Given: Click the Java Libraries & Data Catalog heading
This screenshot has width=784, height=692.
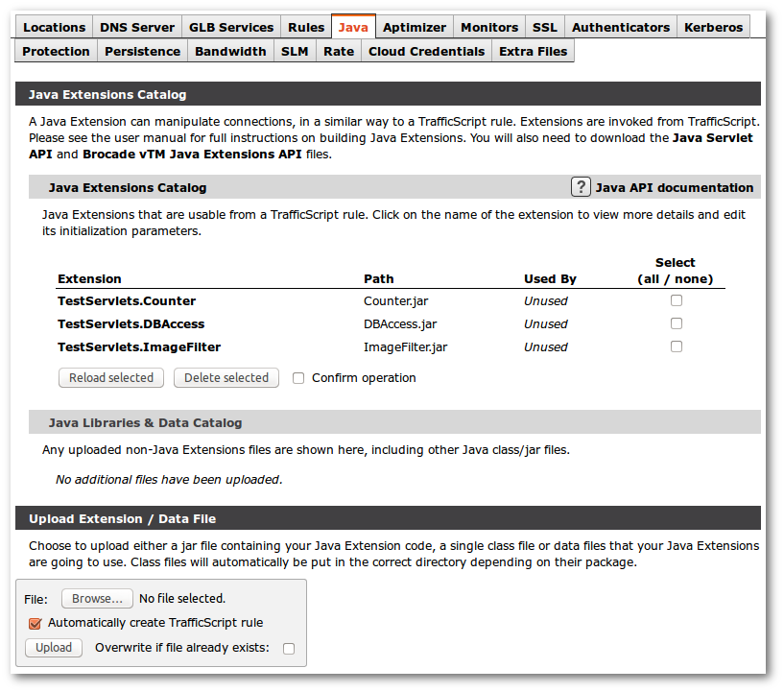Looking at the screenshot, I should [x=145, y=423].
